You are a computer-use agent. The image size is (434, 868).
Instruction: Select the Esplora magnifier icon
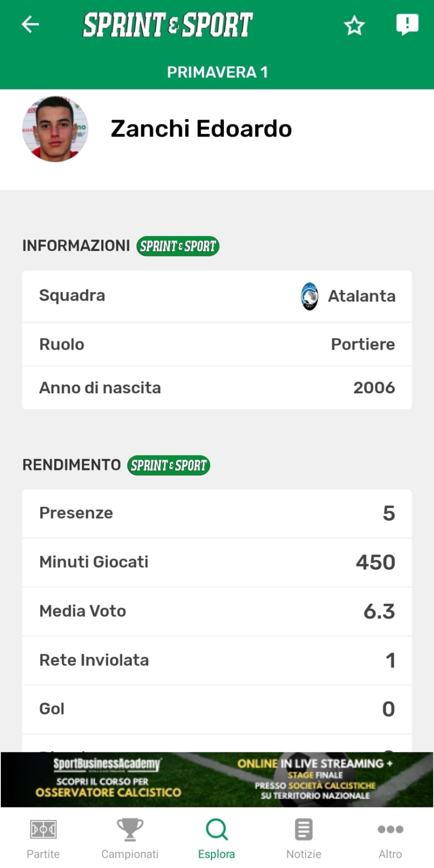(x=217, y=830)
